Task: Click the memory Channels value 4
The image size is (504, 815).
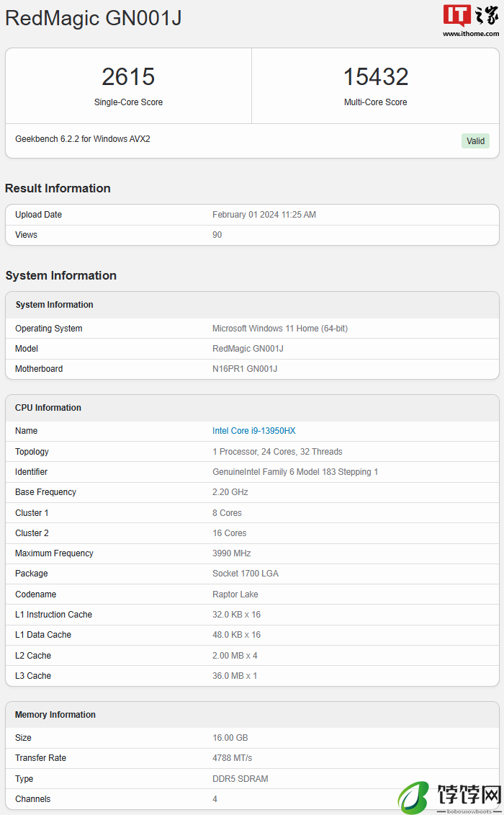Action: click(x=215, y=799)
